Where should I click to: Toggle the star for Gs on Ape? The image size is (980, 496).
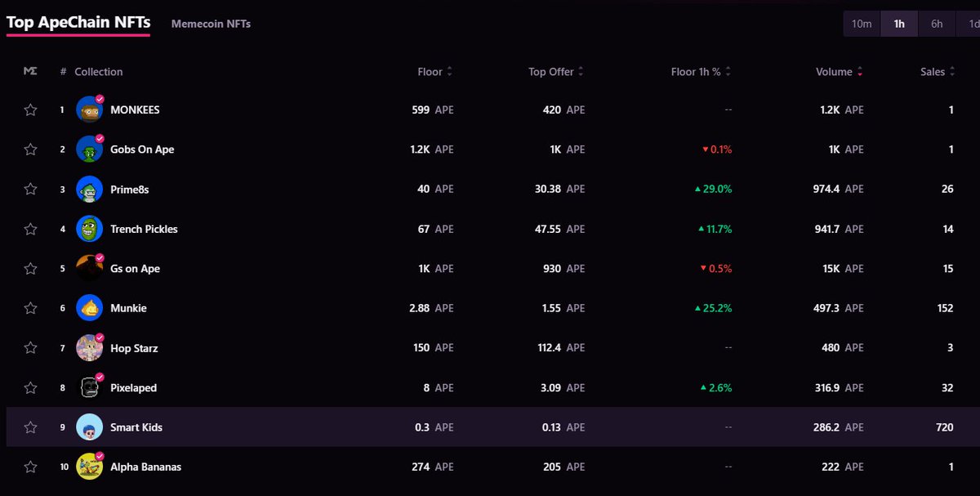click(x=30, y=269)
